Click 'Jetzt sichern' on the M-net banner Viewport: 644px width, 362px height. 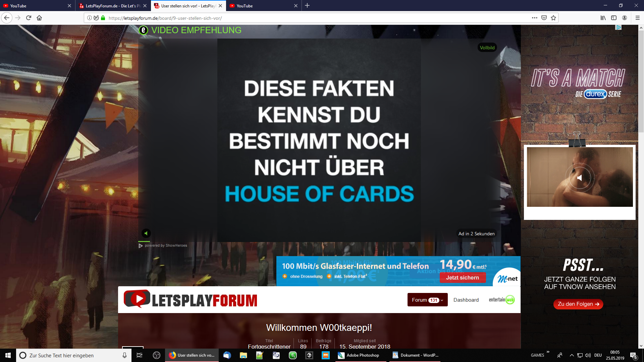pos(463,278)
